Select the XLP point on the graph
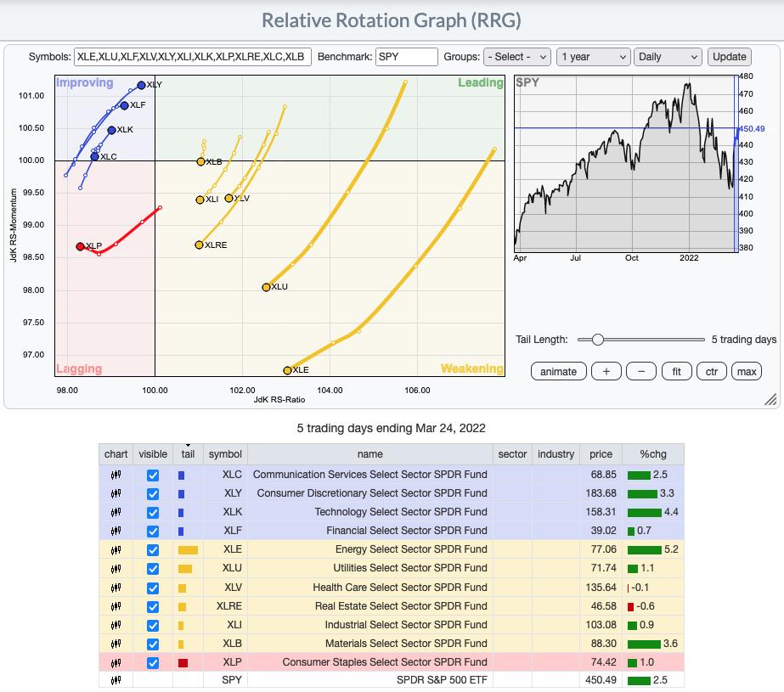The width and height of the screenshot is (784, 692). click(x=80, y=246)
